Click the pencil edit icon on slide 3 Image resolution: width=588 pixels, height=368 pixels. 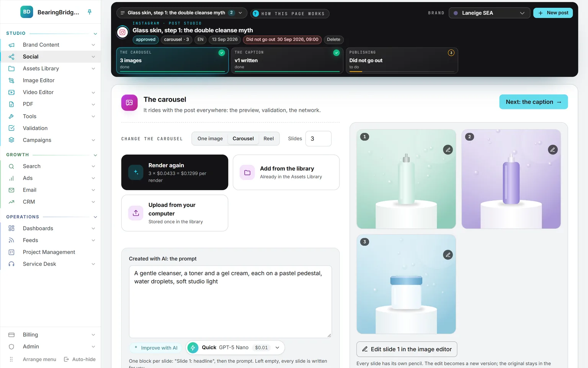coord(448,255)
